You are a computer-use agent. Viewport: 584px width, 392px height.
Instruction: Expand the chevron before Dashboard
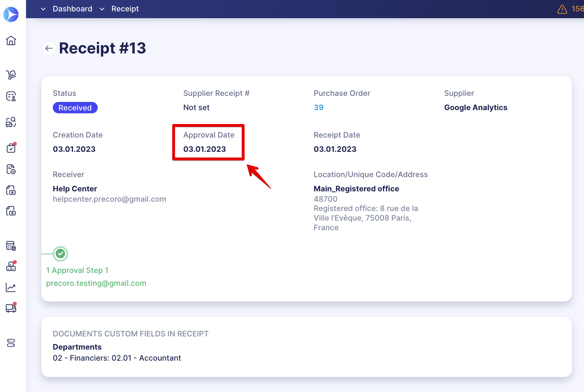click(43, 9)
